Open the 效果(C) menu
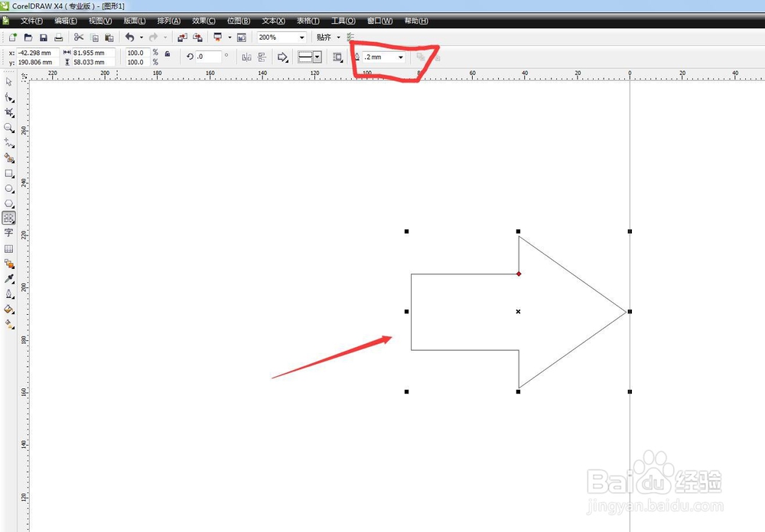765x532 pixels. (203, 21)
